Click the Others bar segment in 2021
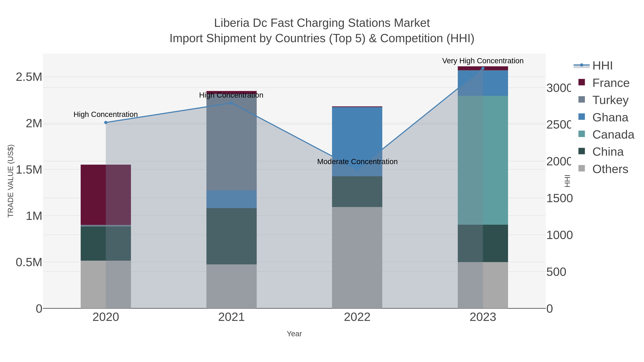Image resolution: width=644 pixels, height=362 pixels. coord(231,286)
